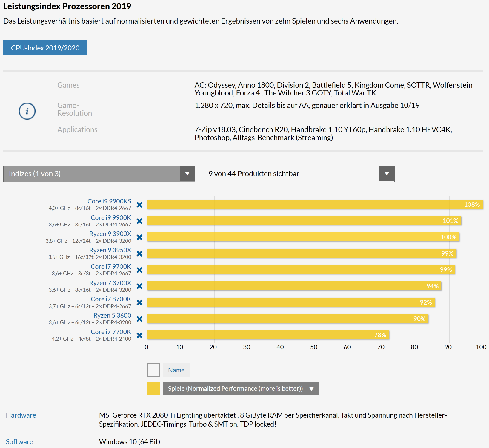Click the 1.280 x 720 resolution description

pyautogui.click(x=307, y=106)
